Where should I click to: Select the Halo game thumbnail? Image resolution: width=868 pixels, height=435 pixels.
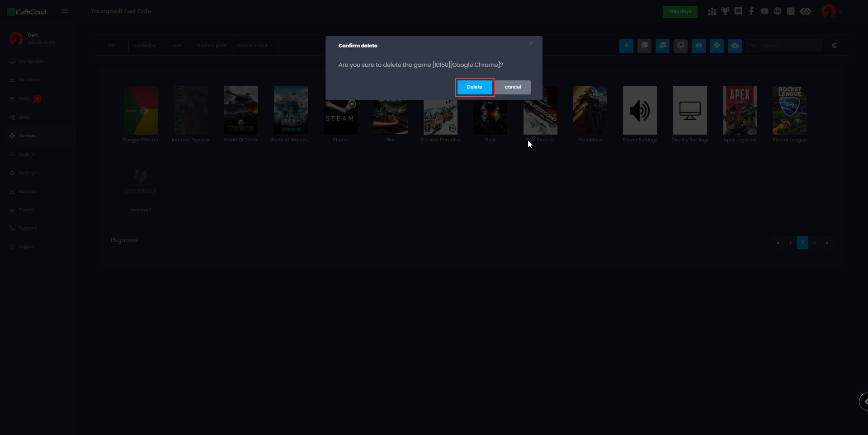tap(491, 117)
